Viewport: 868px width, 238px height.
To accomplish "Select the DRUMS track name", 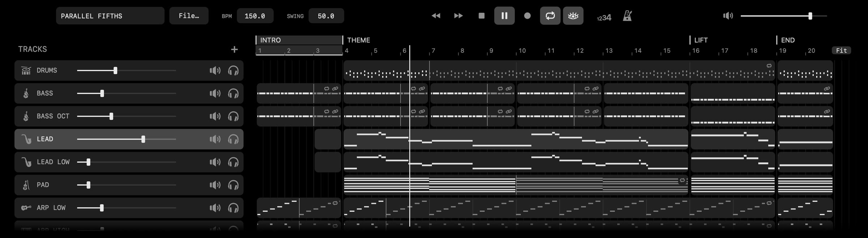I will pyautogui.click(x=47, y=71).
